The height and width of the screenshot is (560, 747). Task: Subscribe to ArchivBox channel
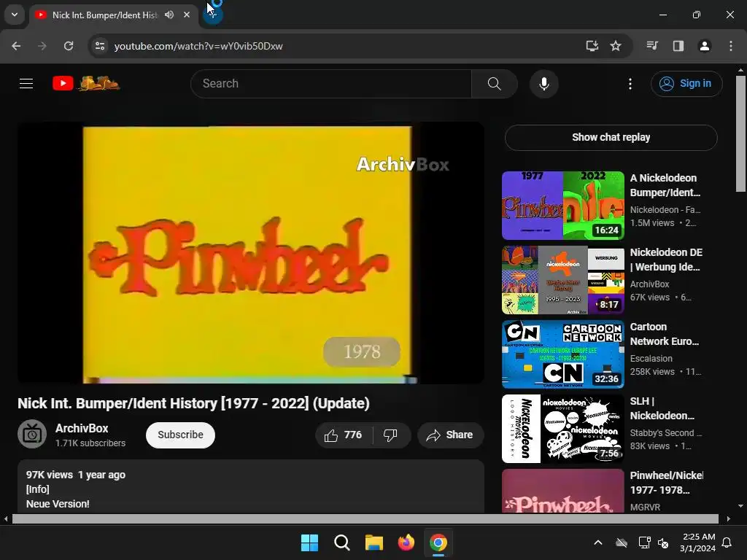coord(181,435)
